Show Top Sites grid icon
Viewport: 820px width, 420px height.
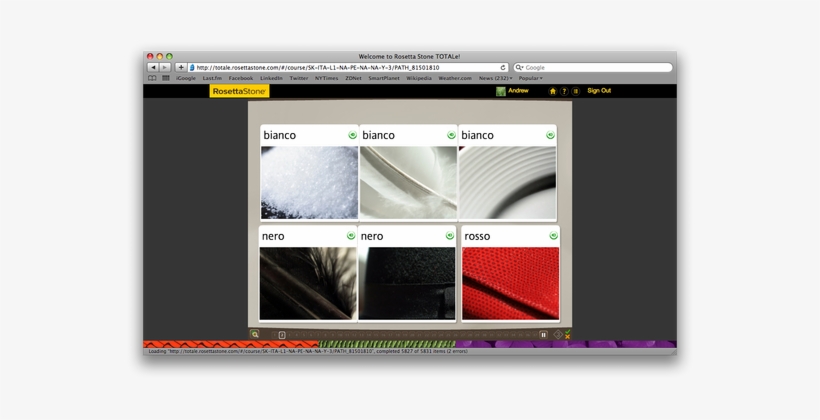point(166,78)
